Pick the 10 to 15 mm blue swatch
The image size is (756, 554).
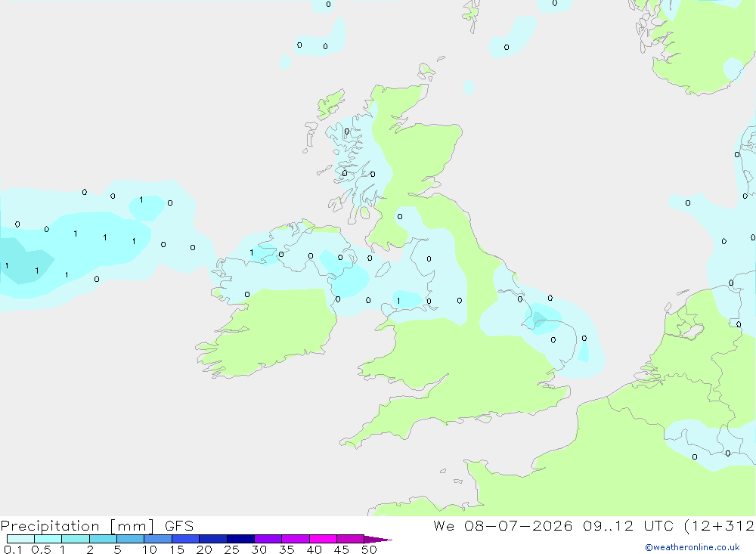click(158, 539)
